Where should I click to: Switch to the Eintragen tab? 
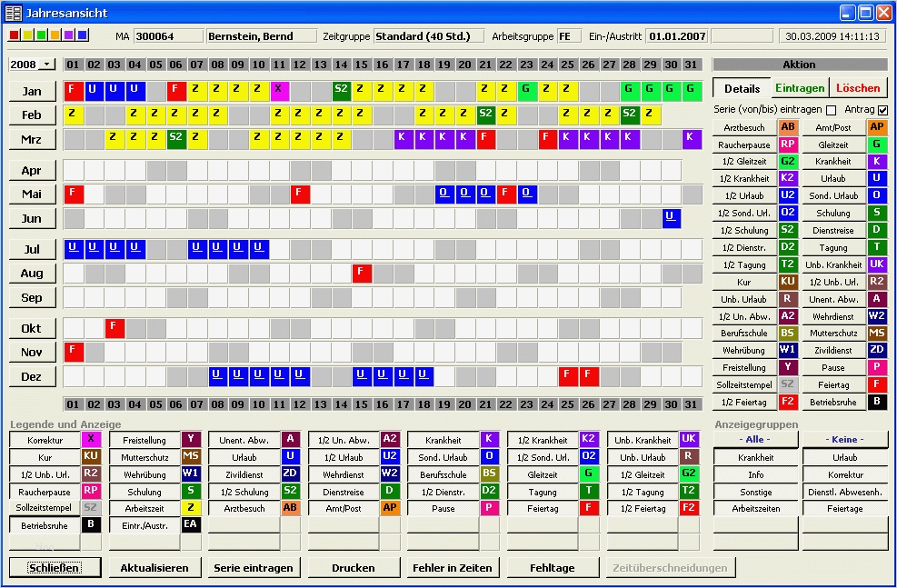click(800, 88)
